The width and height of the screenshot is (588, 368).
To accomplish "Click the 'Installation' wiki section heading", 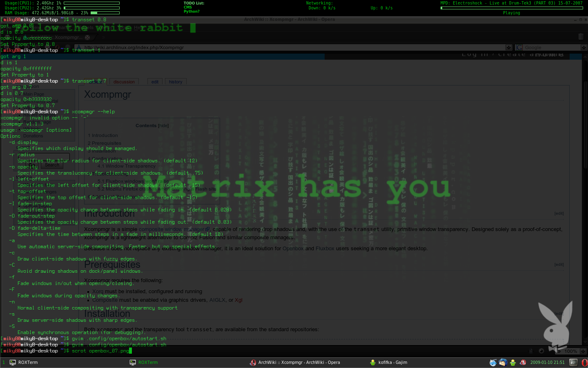I will [107, 314].
